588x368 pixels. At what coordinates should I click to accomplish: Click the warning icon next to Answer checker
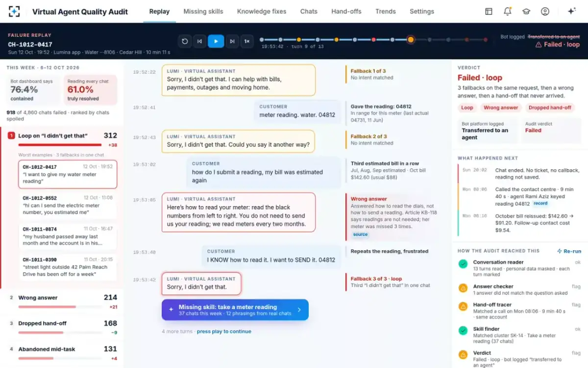(463, 288)
